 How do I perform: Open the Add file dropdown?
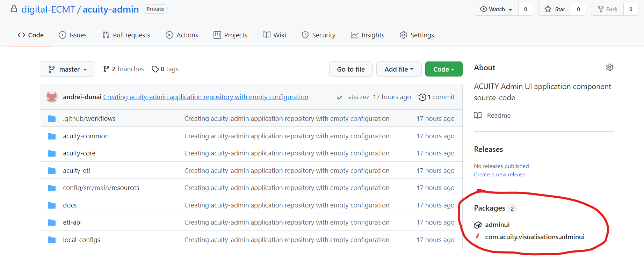pyautogui.click(x=399, y=69)
